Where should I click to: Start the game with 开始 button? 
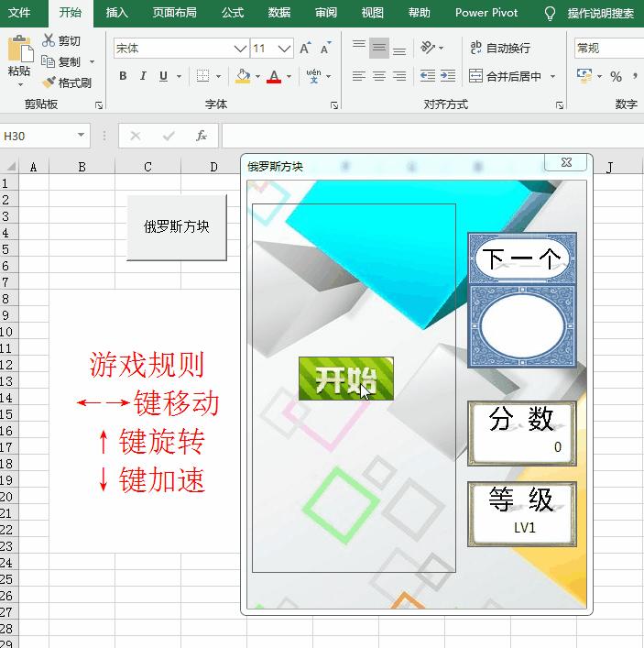point(346,379)
